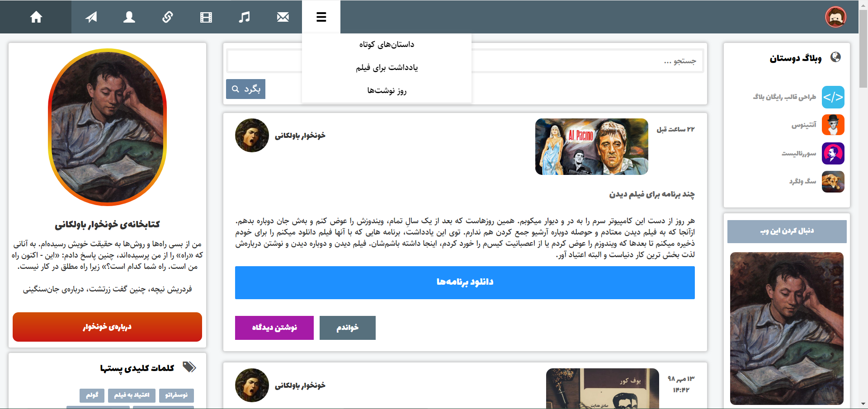This screenshot has width=868, height=409.
Task: Go to the home icon in navbar
Action: click(x=36, y=17)
